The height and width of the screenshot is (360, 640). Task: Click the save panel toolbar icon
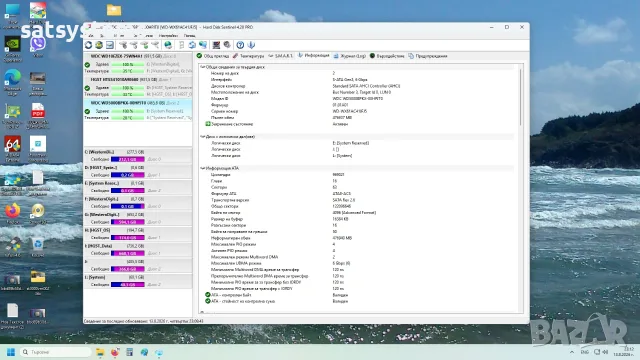(x=110, y=45)
